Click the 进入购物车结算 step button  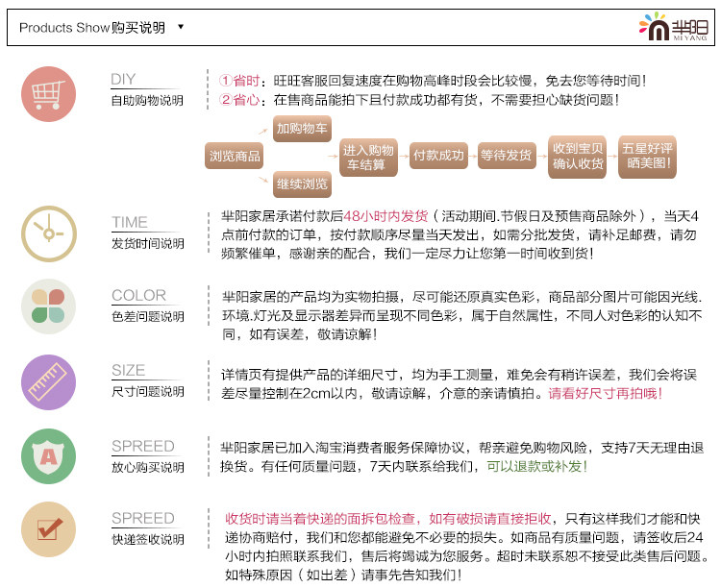click(x=368, y=158)
